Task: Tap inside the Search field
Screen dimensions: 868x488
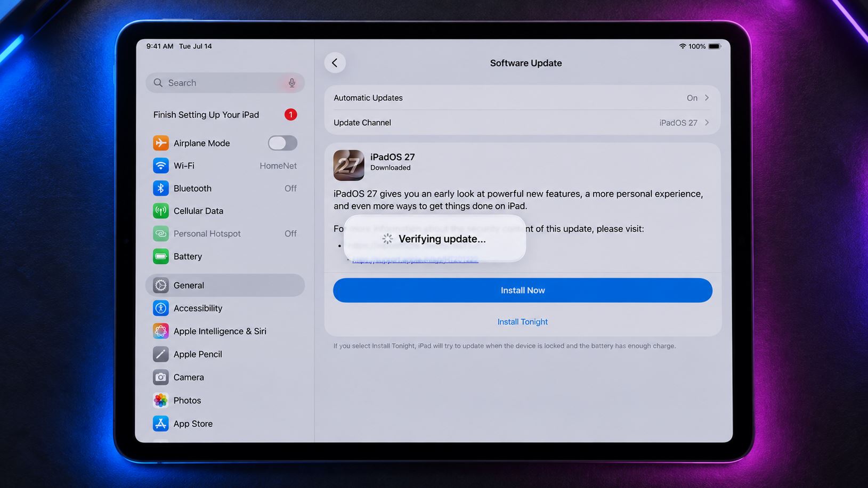Action: [x=225, y=83]
